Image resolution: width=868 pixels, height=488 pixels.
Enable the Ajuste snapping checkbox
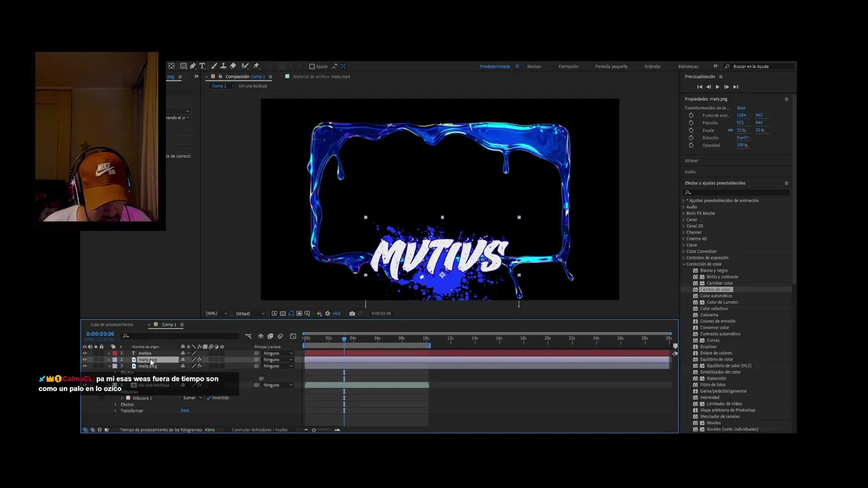(x=312, y=66)
